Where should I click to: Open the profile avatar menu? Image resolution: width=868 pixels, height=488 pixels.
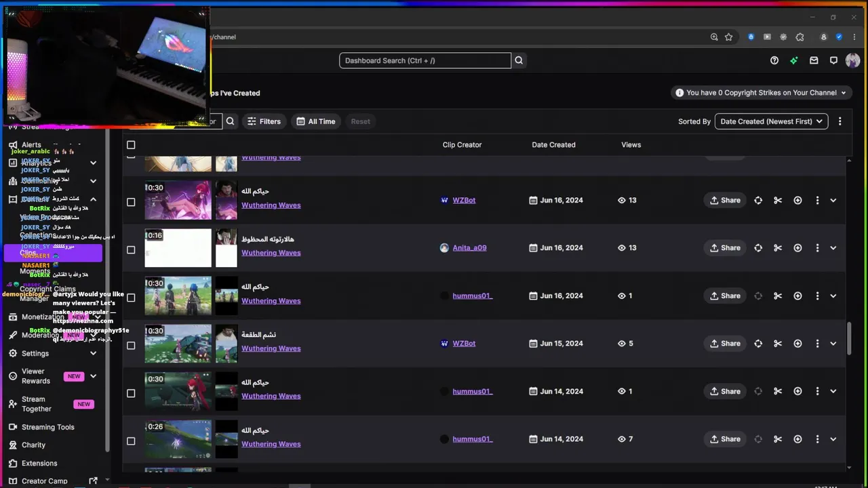click(853, 60)
